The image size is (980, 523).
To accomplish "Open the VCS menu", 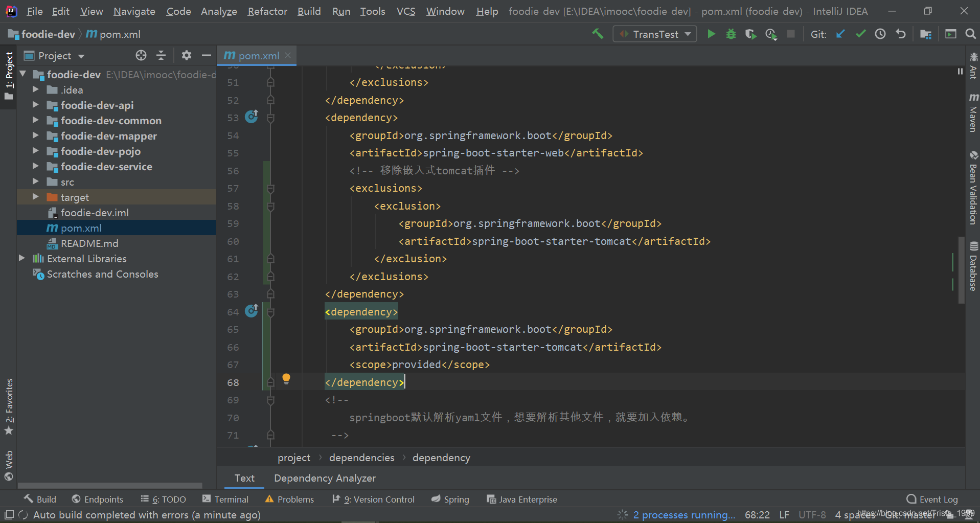I will point(406,11).
